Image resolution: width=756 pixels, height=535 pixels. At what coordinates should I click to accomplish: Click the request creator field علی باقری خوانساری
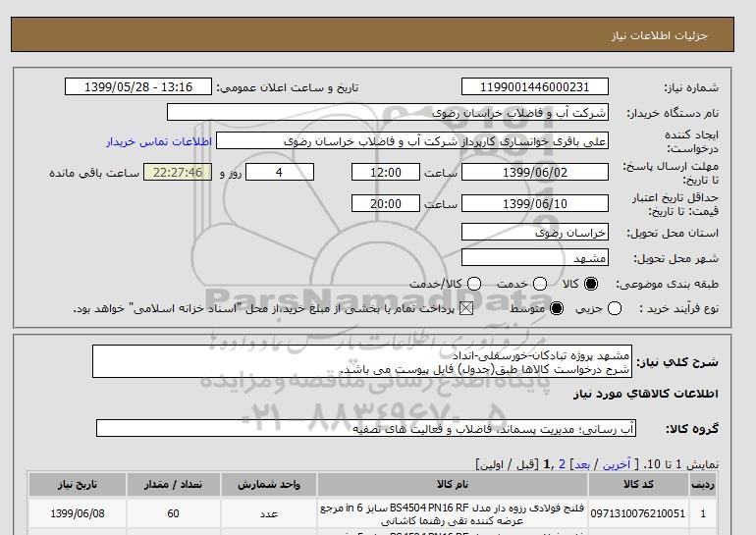(412, 140)
